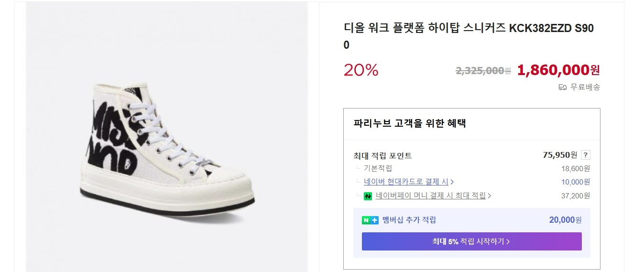Click the 20% discount rate

361,71
